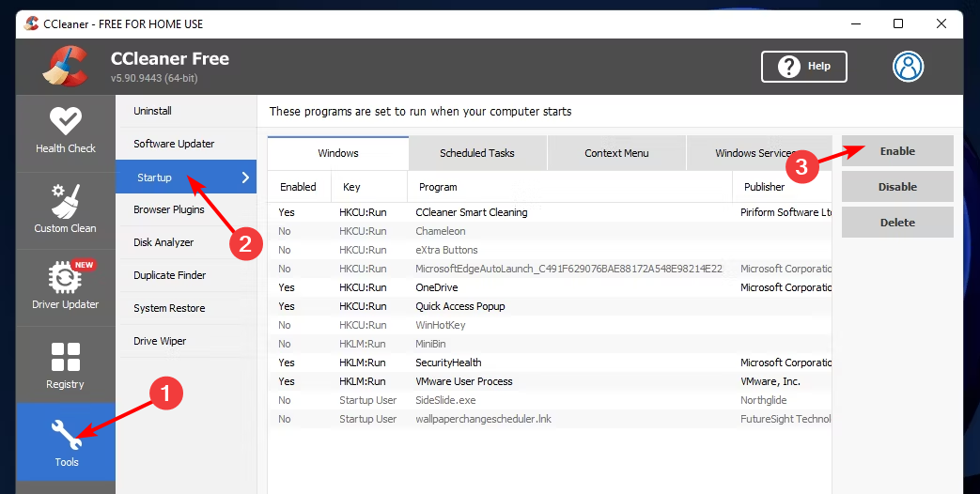980x494 pixels.
Task: Open Software Updater tool
Action: click(x=186, y=144)
